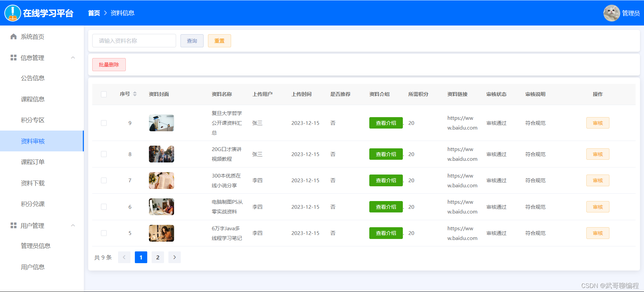Click the grid icon beside 信息管理
Screen dimensions: 644x292
[x=13, y=58]
